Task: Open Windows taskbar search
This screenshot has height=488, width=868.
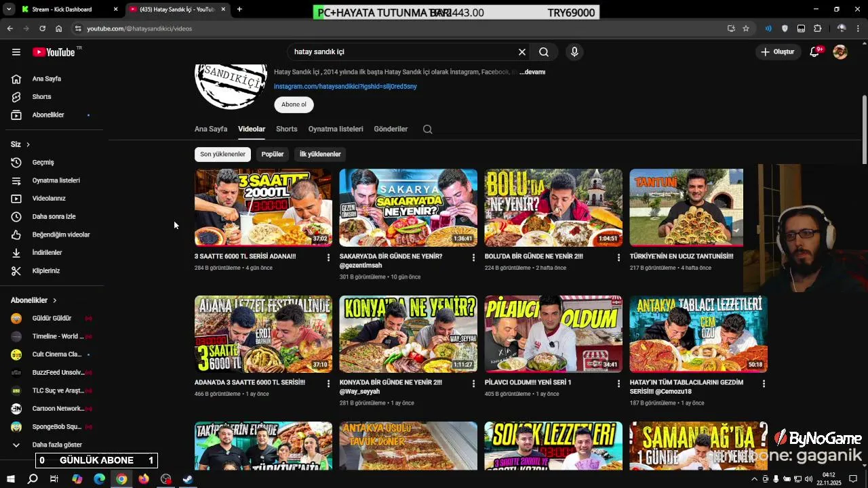Action: [33, 479]
